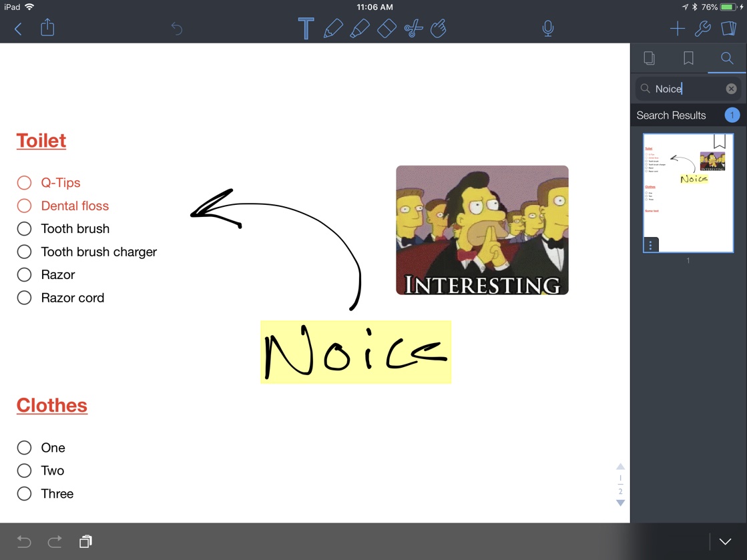Click the battery indicator in status bar
Viewport: 747px width, 560px height.
[x=728, y=7]
